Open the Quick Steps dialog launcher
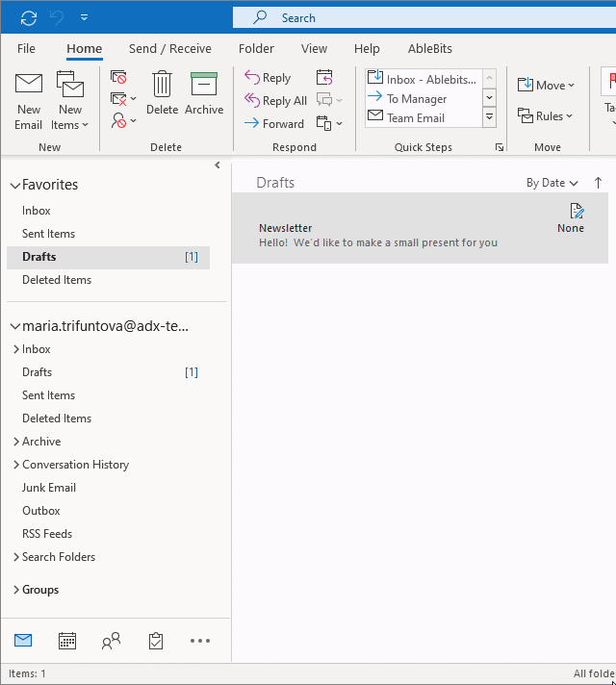 500,147
